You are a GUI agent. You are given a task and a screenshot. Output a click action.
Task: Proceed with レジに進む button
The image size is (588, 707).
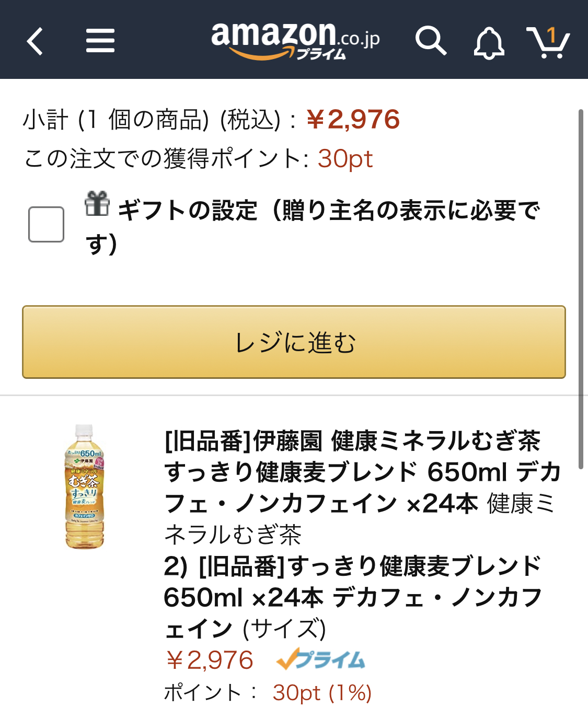pos(294,342)
